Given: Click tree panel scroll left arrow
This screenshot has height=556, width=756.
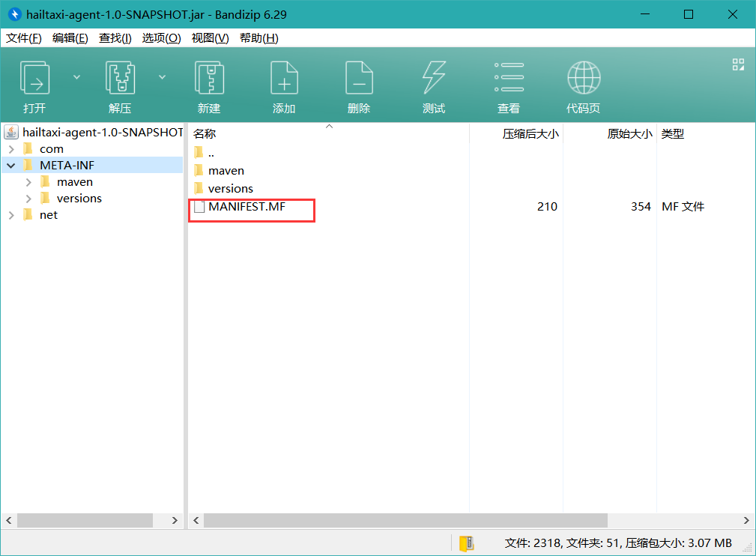Looking at the screenshot, I should tap(9, 520).
